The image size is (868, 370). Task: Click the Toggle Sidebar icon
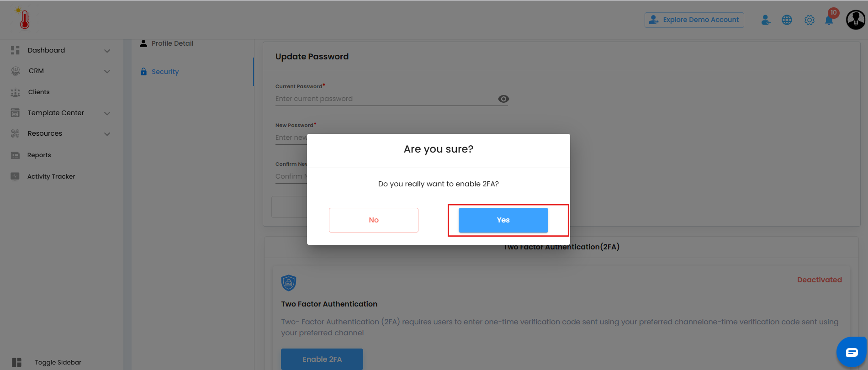pyautogui.click(x=17, y=362)
